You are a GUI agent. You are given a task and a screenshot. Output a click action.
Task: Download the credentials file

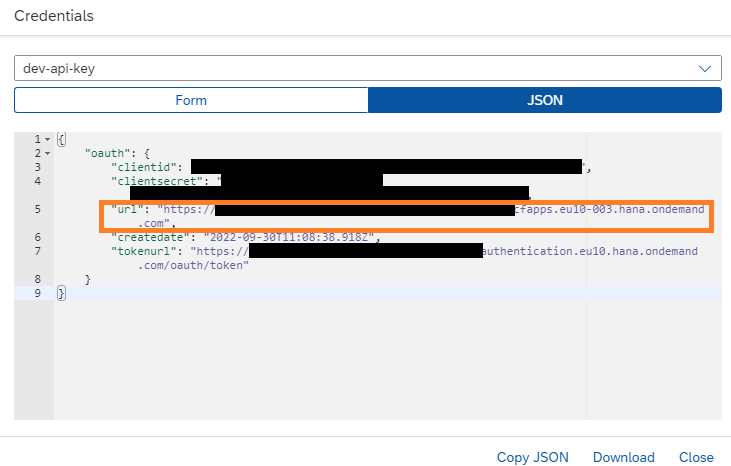click(x=623, y=457)
